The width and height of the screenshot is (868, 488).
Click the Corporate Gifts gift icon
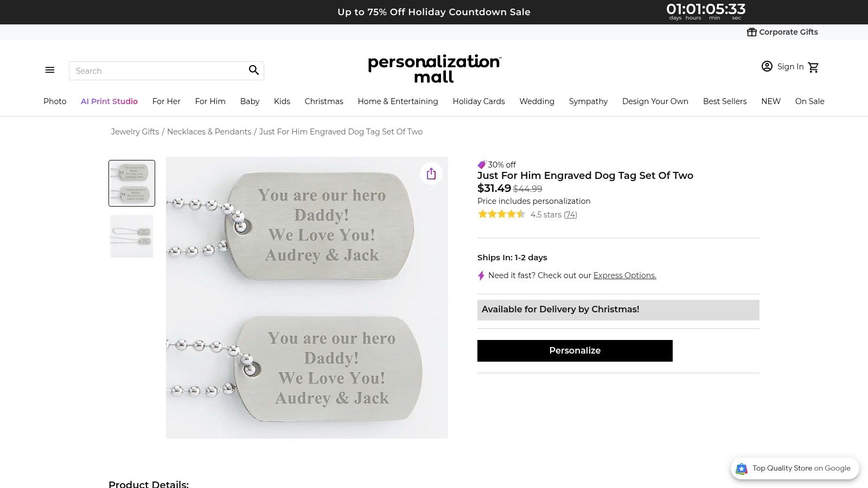(752, 32)
